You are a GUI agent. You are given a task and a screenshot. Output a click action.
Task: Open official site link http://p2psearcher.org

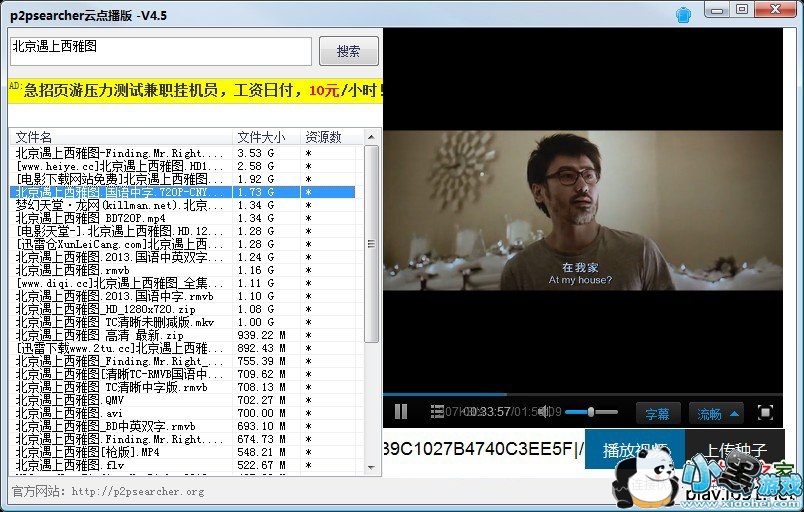pyautogui.click(x=138, y=491)
